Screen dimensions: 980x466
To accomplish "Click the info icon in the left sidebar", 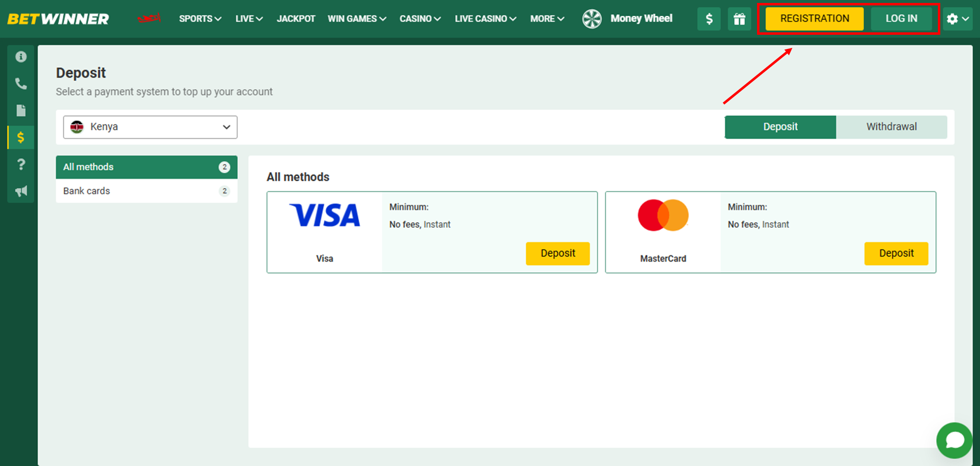I will click(21, 57).
